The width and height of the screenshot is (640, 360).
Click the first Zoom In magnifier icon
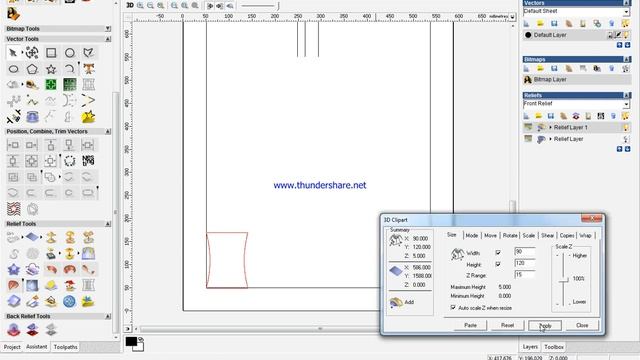(x=140, y=5)
